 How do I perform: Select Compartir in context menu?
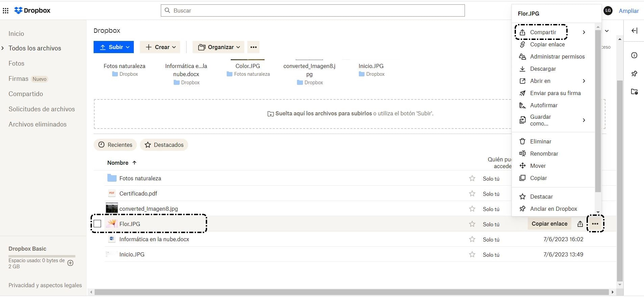click(x=543, y=32)
